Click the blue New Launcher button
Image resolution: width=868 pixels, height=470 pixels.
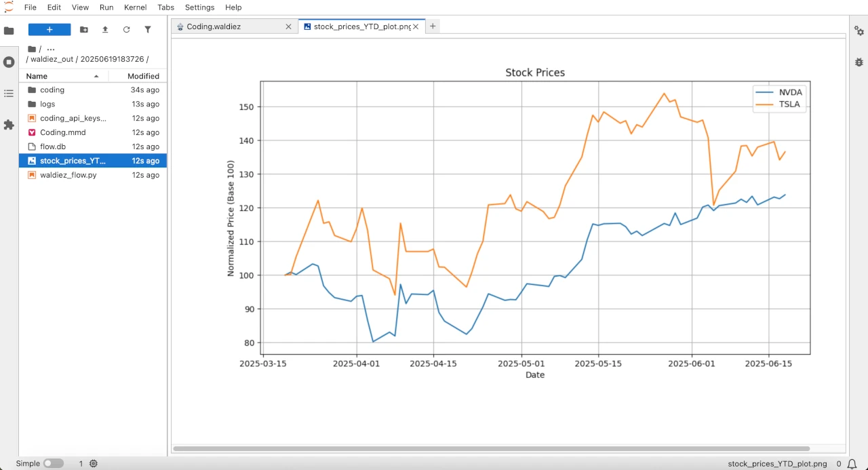coord(50,30)
